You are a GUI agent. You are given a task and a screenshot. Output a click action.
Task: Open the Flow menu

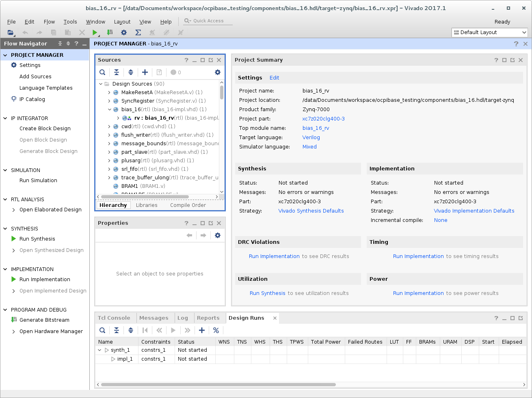(x=49, y=22)
